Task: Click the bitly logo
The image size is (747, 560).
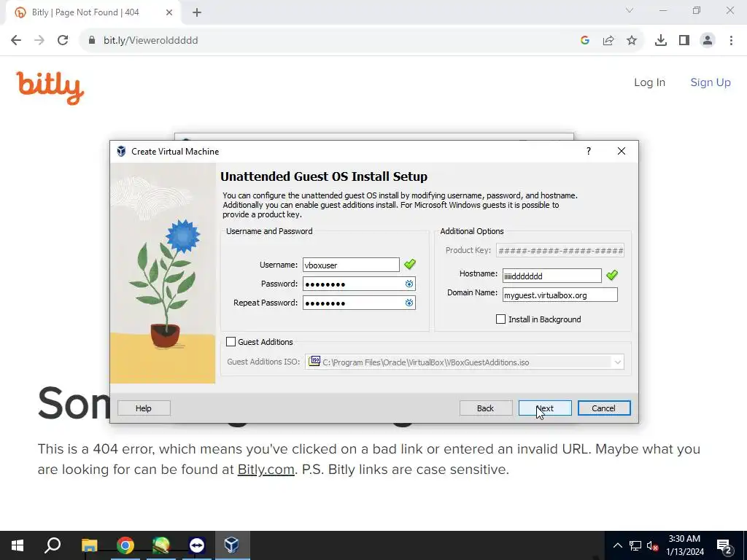Action: pos(50,87)
